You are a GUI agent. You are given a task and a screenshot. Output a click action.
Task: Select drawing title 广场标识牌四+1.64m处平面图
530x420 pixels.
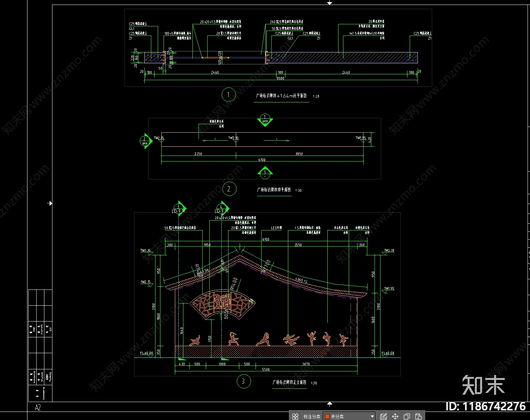(281, 96)
